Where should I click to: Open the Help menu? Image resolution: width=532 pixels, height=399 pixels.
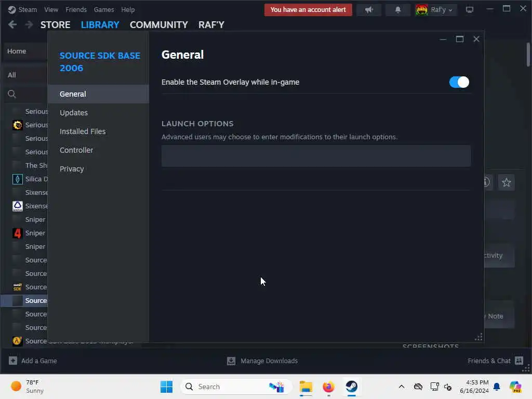[x=128, y=9]
